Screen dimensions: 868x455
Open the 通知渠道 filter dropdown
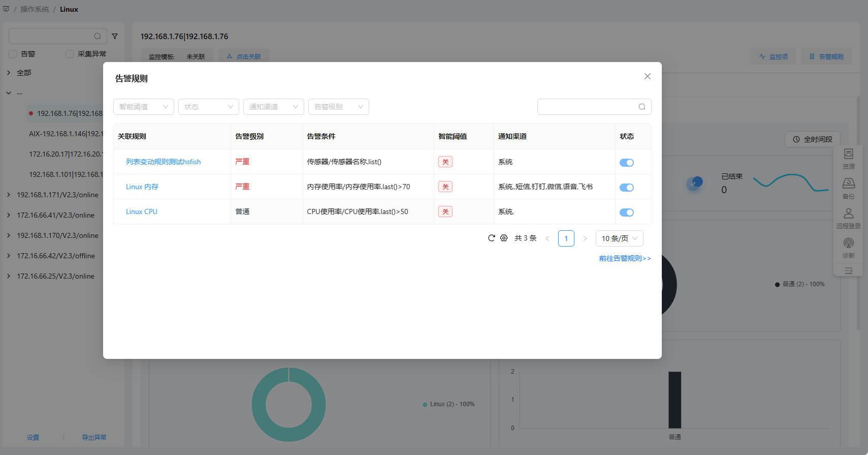(274, 107)
